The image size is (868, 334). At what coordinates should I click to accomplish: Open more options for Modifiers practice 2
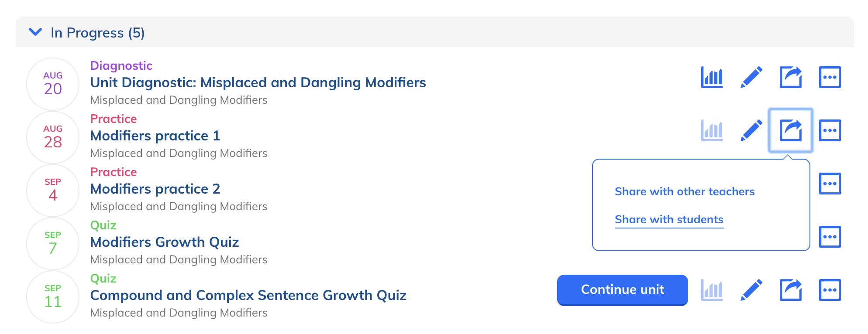click(x=830, y=184)
